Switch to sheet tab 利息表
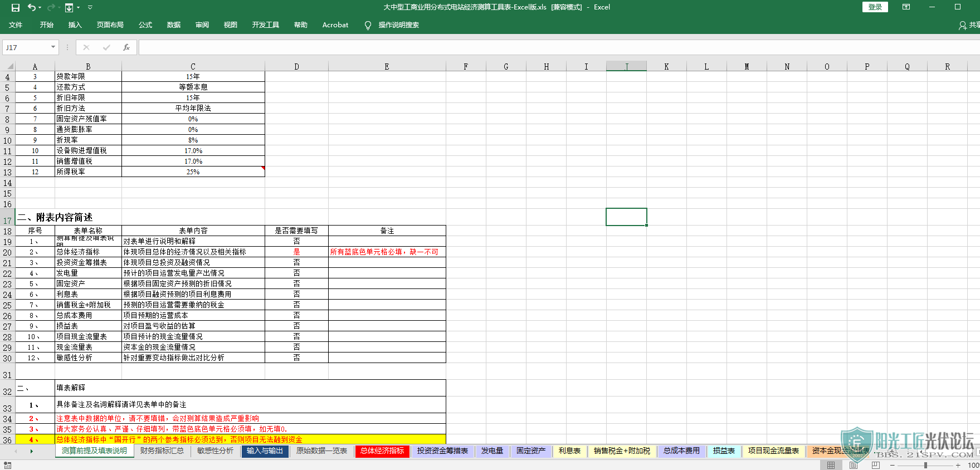980x470 pixels. click(x=569, y=451)
